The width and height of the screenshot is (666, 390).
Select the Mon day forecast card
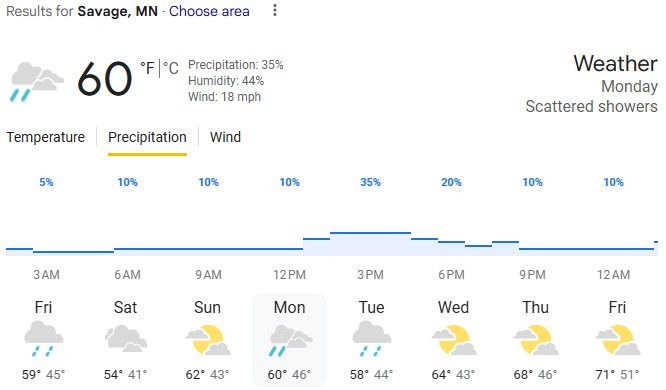coord(289,340)
